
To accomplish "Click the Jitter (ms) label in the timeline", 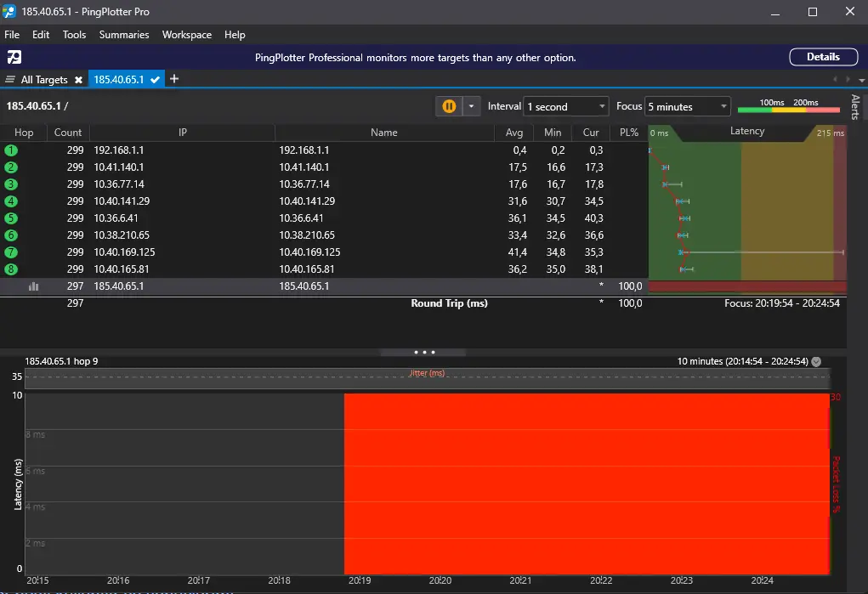I will coord(427,373).
